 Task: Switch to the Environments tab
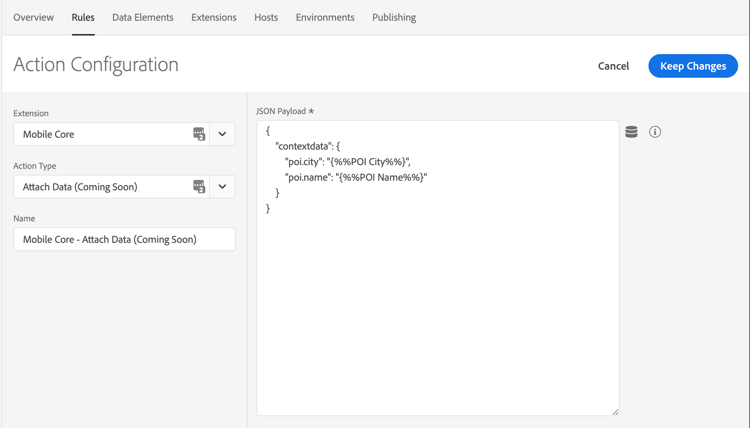coord(325,18)
